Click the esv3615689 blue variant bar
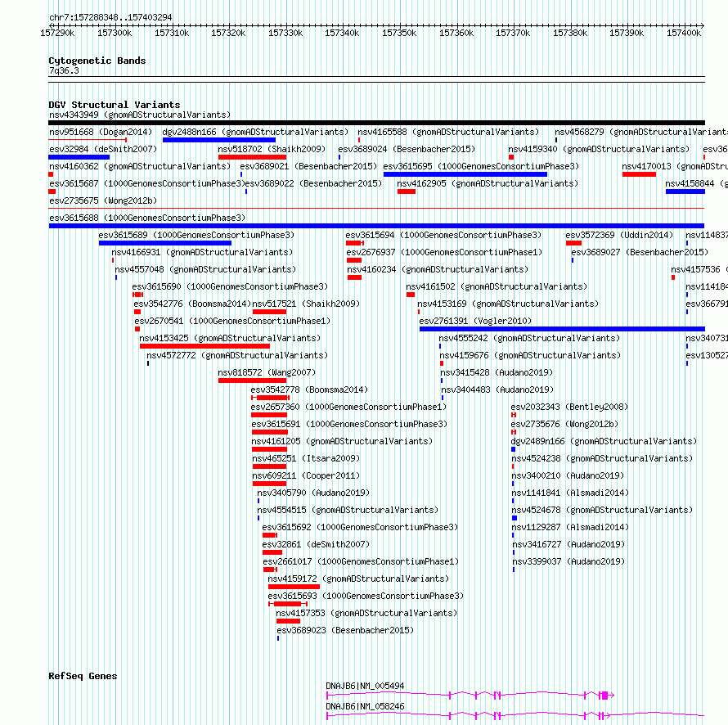Viewport: 728px width, 725px height. point(164,243)
